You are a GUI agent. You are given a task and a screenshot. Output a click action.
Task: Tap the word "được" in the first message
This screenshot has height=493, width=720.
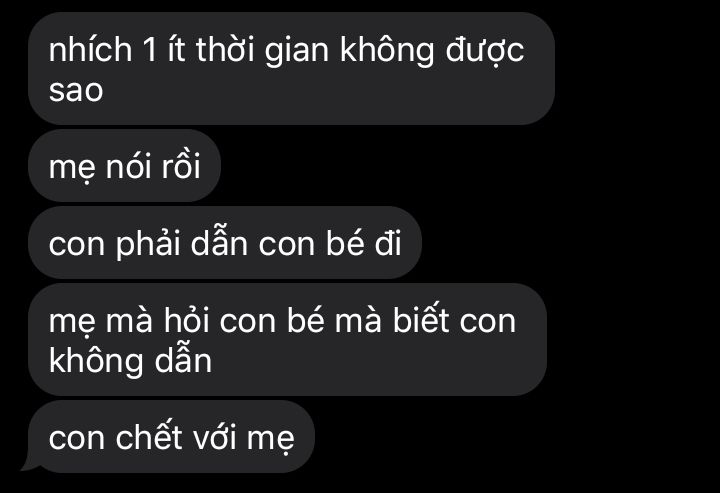[485, 50]
